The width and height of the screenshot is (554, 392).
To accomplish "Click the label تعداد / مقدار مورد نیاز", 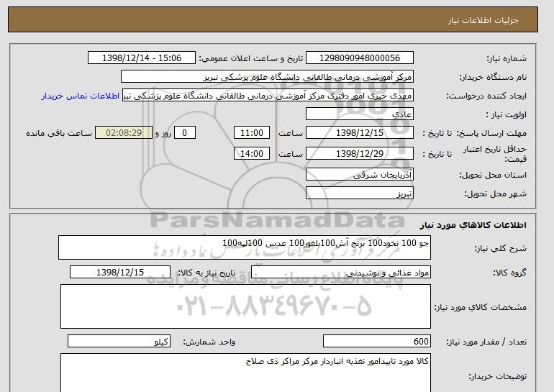I will (x=486, y=342).
